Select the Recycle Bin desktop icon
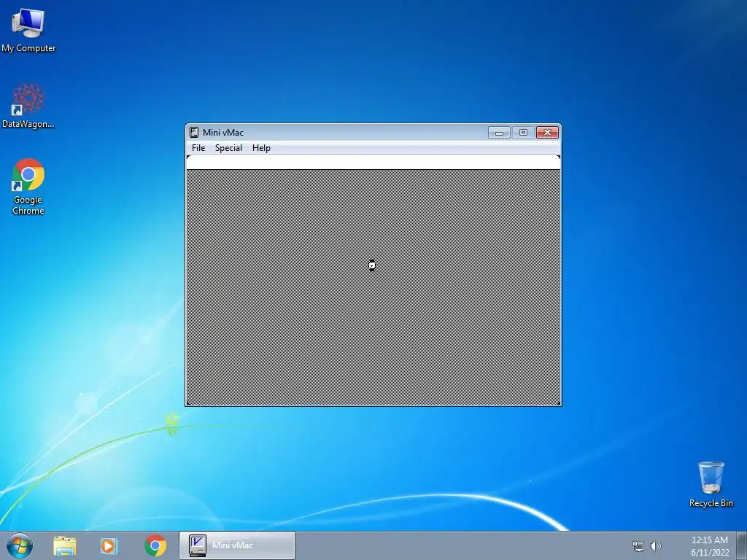The height and width of the screenshot is (560, 747). tap(711, 484)
